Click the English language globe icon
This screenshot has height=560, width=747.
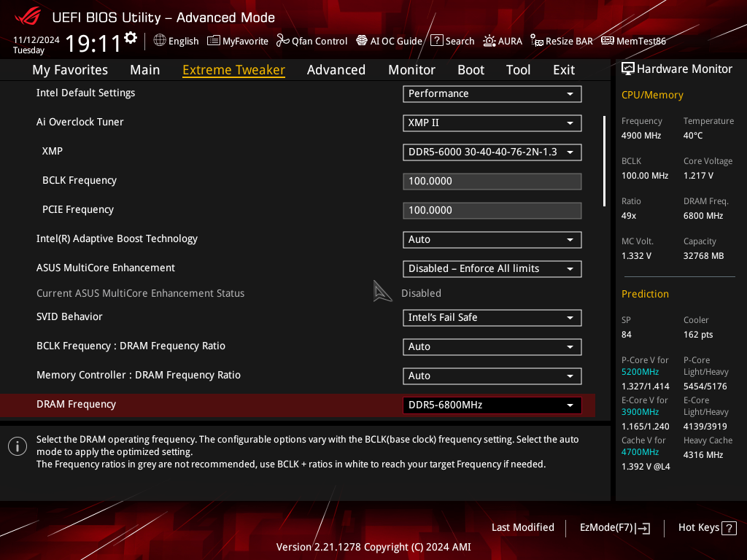pos(160,41)
